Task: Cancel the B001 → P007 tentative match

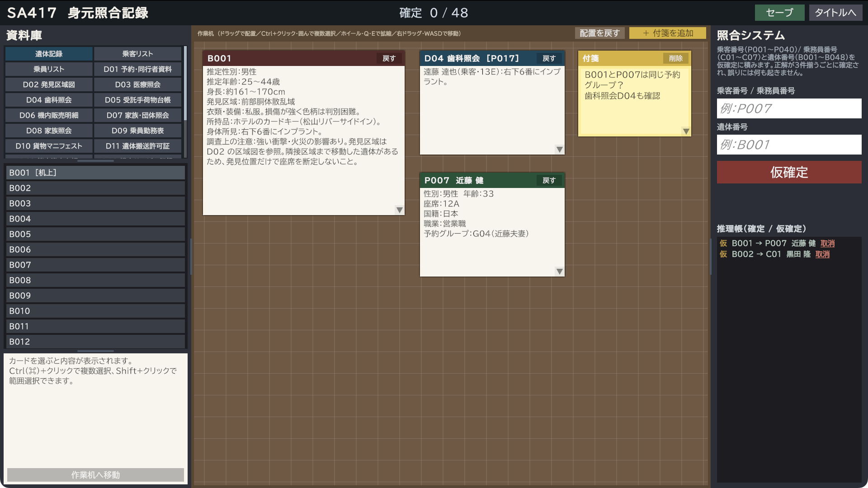Action: point(827,244)
